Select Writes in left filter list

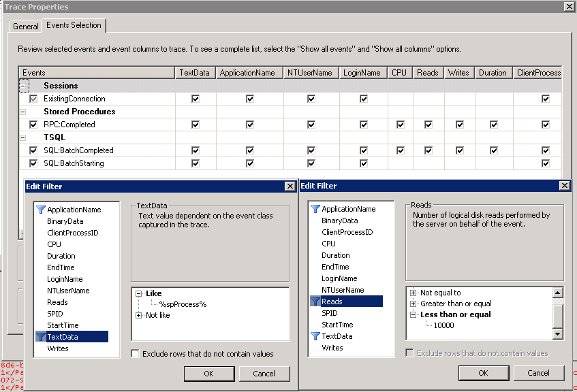point(58,348)
